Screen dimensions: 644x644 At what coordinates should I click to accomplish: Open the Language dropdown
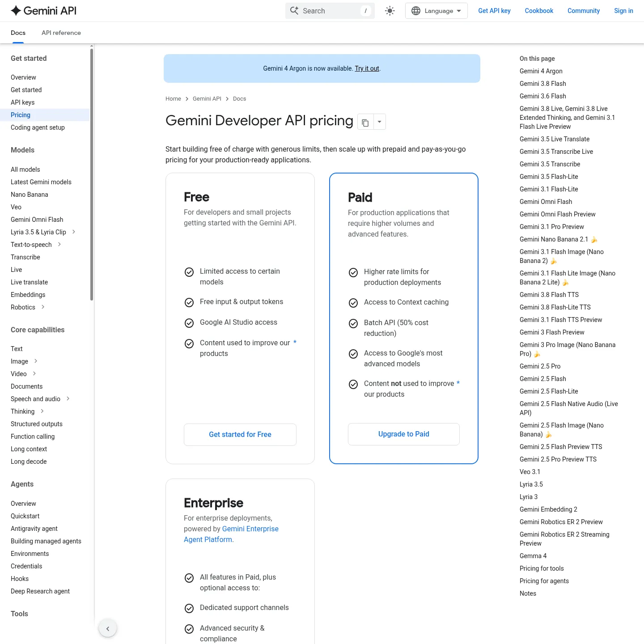[x=436, y=11]
